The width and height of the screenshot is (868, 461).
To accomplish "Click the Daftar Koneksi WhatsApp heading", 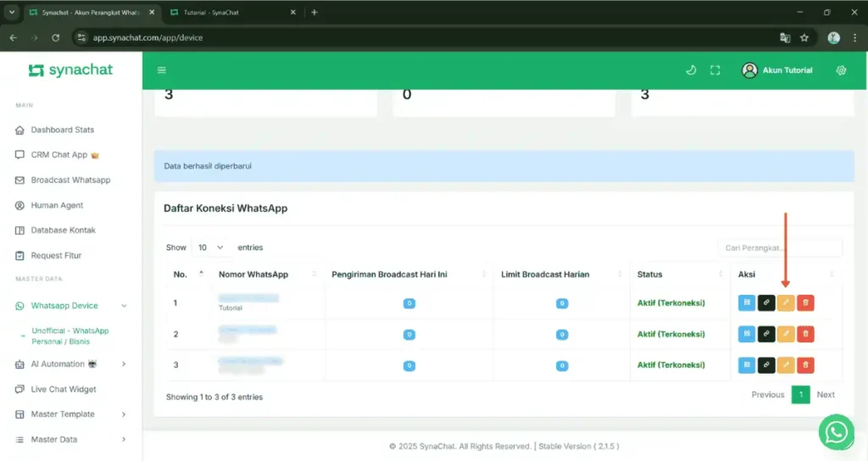I will point(225,208).
